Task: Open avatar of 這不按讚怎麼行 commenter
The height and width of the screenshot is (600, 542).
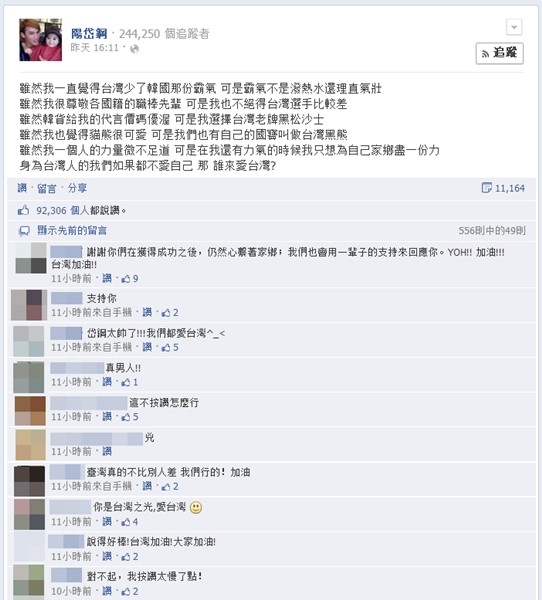Action: point(30,411)
